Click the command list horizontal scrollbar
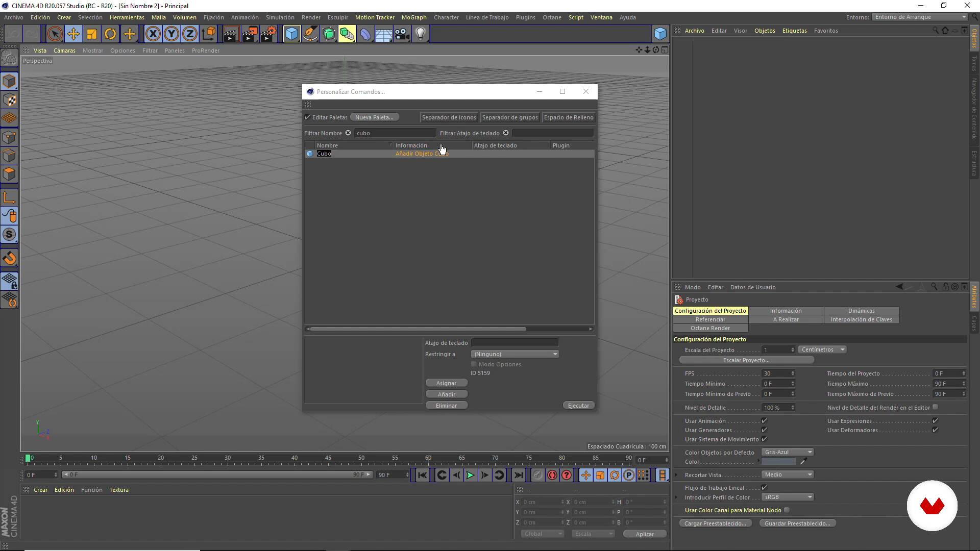The image size is (980, 551). [x=418, y=329]
